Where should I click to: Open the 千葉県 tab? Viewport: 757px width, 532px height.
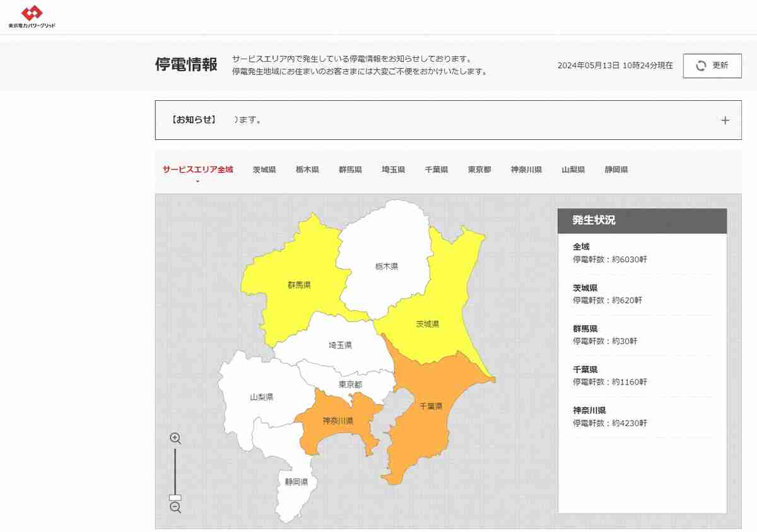(x=436, y=170)
